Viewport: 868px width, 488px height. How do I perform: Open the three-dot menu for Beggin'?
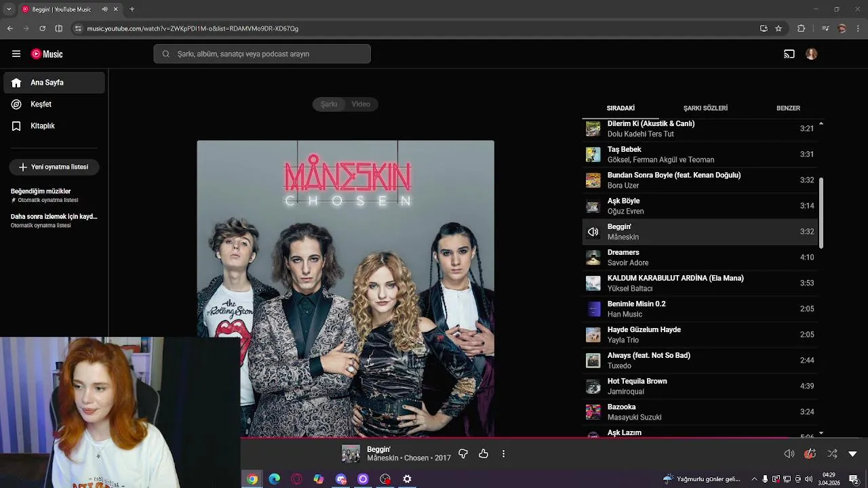click(503, 453)
